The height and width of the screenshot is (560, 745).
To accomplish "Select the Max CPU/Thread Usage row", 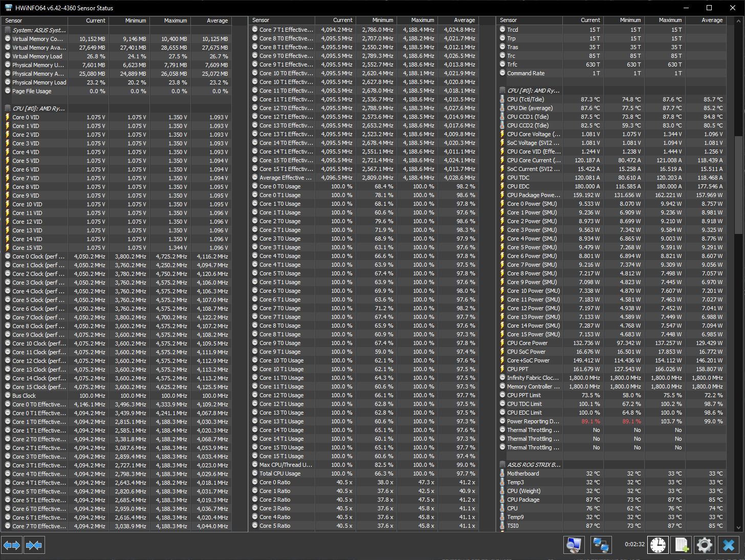I will [x=364, y=465].
